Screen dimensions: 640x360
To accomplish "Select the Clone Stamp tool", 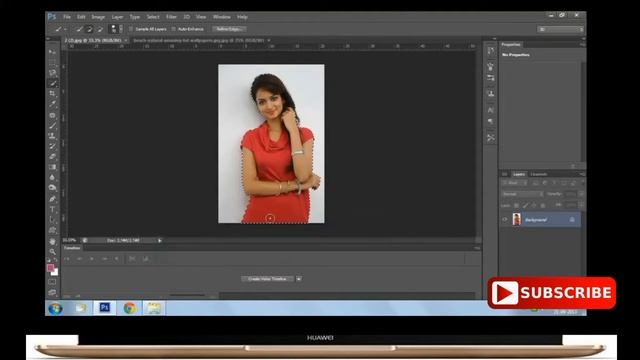I will (x=52, y=136).
